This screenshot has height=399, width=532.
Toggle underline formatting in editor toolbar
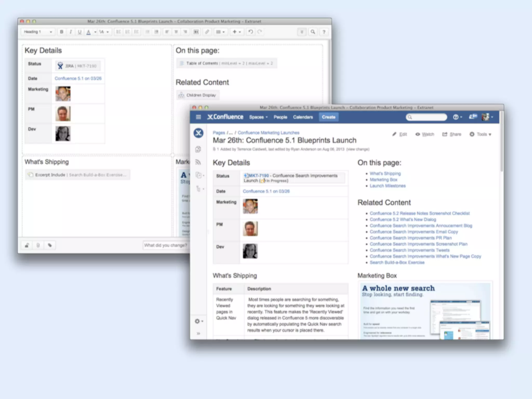click(79, 32)
